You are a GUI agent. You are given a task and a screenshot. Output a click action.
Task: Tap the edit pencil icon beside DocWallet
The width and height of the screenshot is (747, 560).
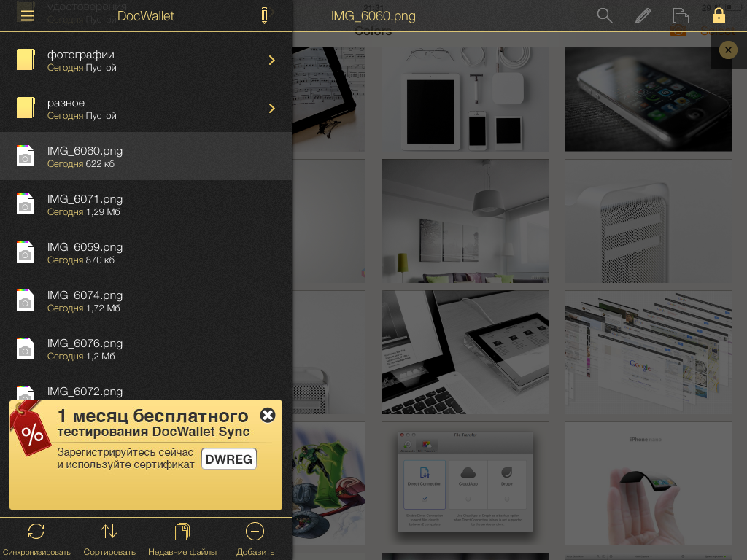tap(264, 16)
